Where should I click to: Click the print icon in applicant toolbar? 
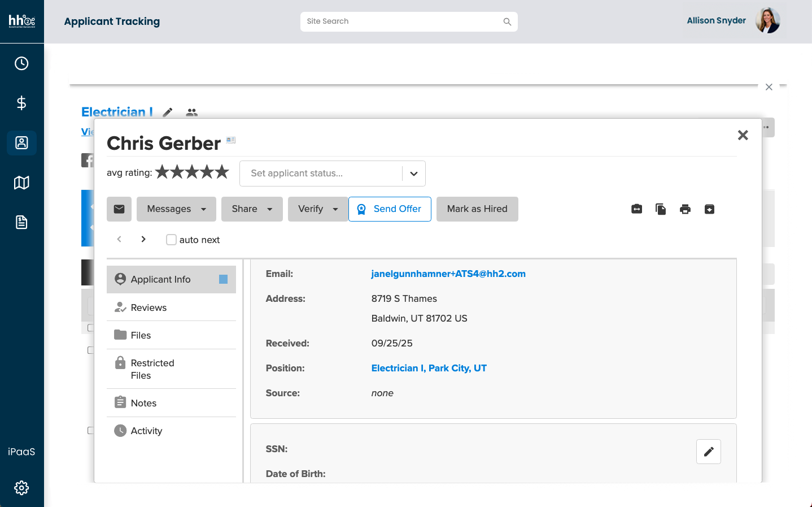[x=685, y=209]
